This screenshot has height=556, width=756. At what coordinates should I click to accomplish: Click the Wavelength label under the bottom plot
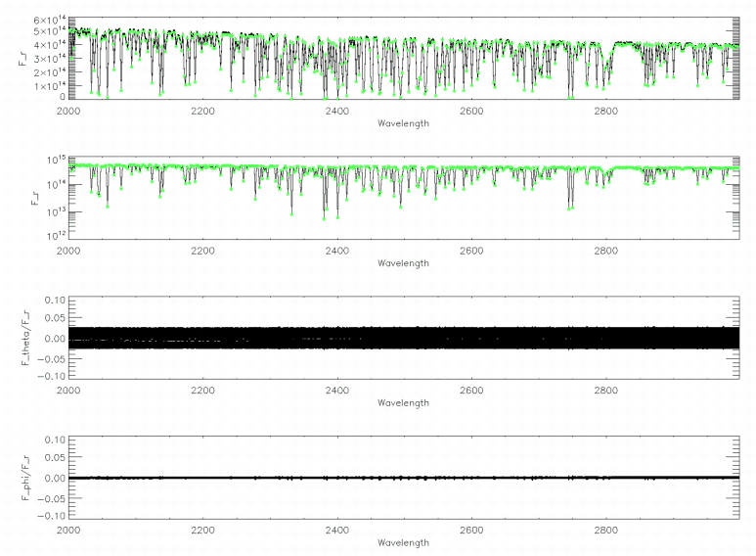(402, 543)
